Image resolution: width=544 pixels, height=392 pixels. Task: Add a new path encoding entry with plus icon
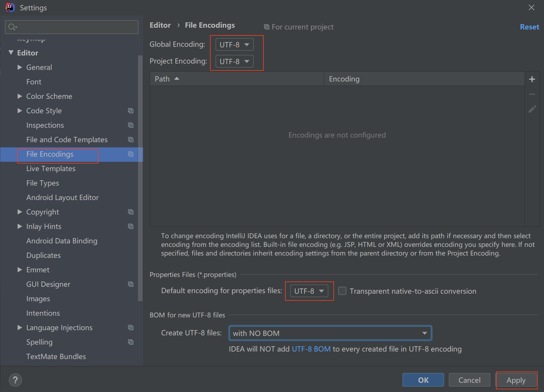click(532, 79)
